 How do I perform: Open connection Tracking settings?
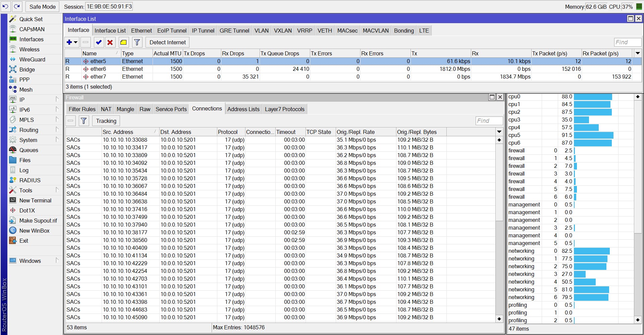(x=106, y=121)
